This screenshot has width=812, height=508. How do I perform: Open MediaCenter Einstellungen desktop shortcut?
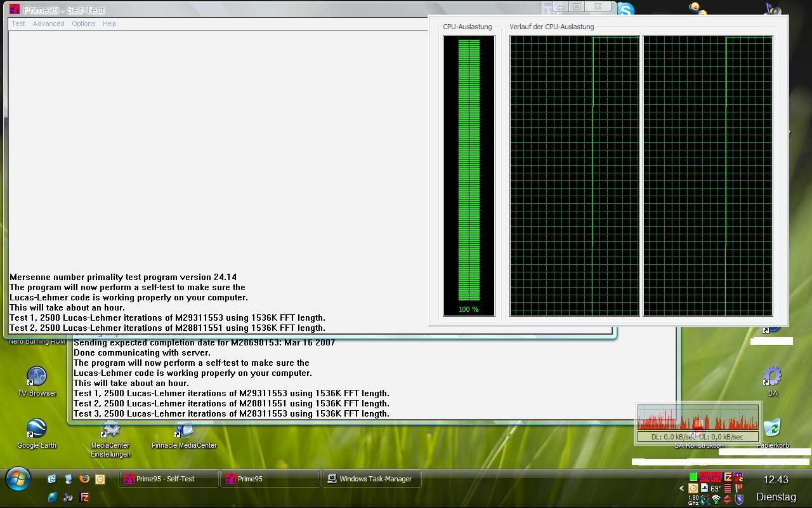click(110, 438)
